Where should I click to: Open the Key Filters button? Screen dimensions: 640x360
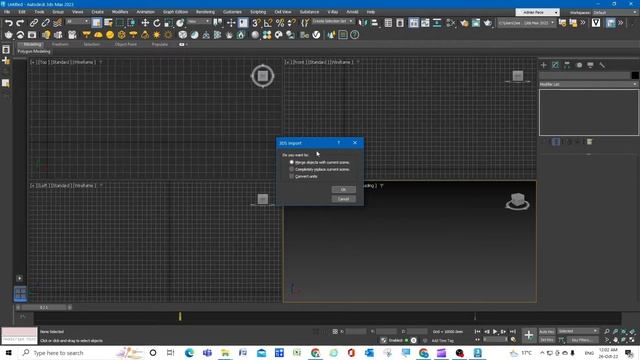[x=582, y=340]
